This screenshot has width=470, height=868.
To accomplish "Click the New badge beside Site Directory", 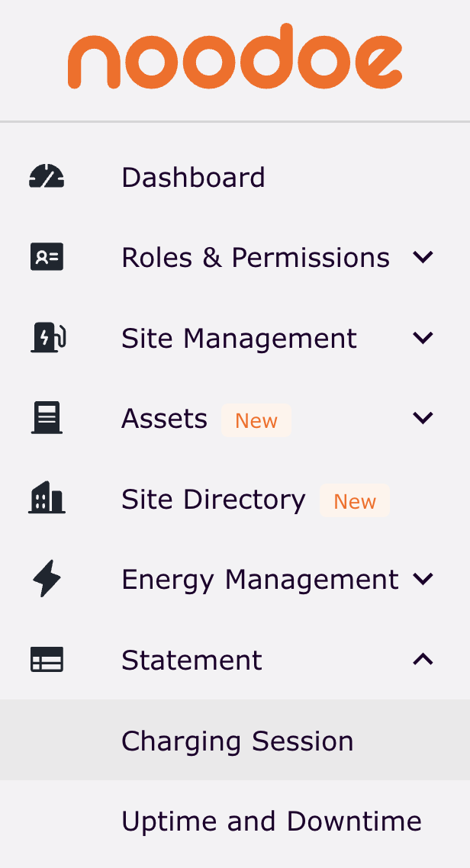I will [355, 501].
